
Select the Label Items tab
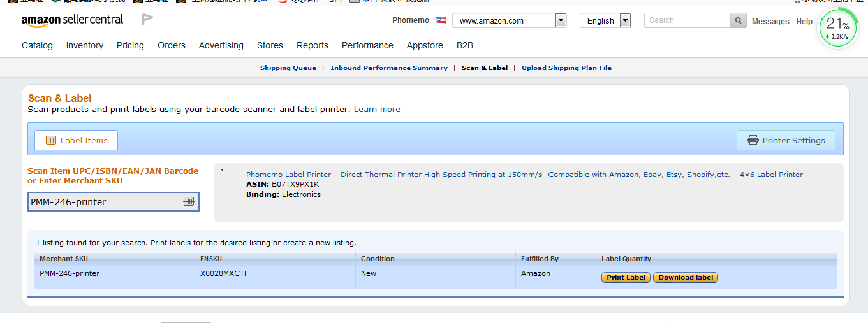tap(76, 140)
